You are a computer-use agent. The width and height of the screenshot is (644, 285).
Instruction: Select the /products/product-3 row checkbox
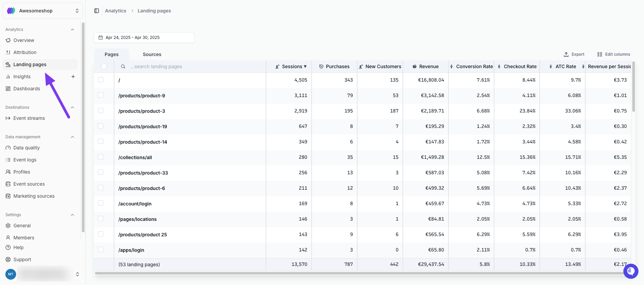click(101, 110)
